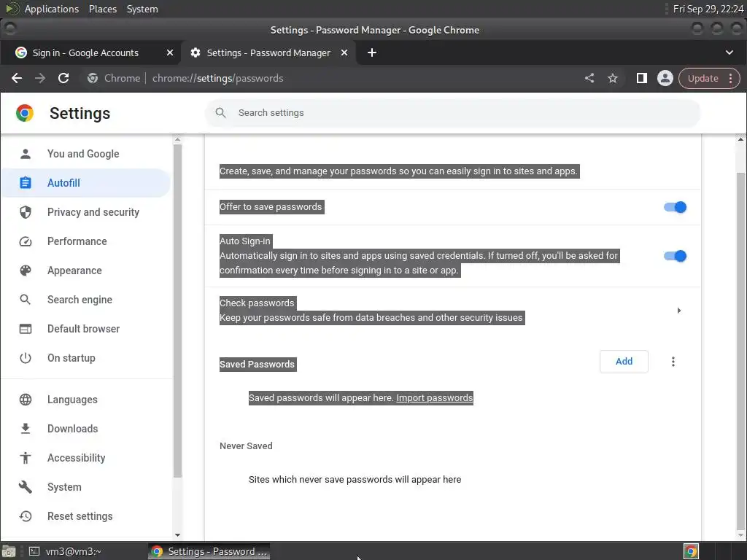
Task: Click the Autofill clipboard icon
Action: click(x=26, y=183)
